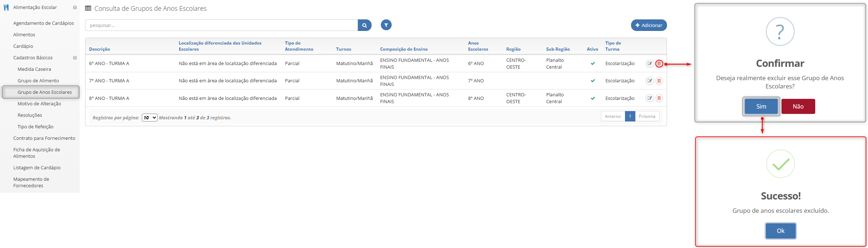Edit the 6° ANO - TURMA A row
The width and height of the screenshot is (868, 248).
(x=649, y=64)
